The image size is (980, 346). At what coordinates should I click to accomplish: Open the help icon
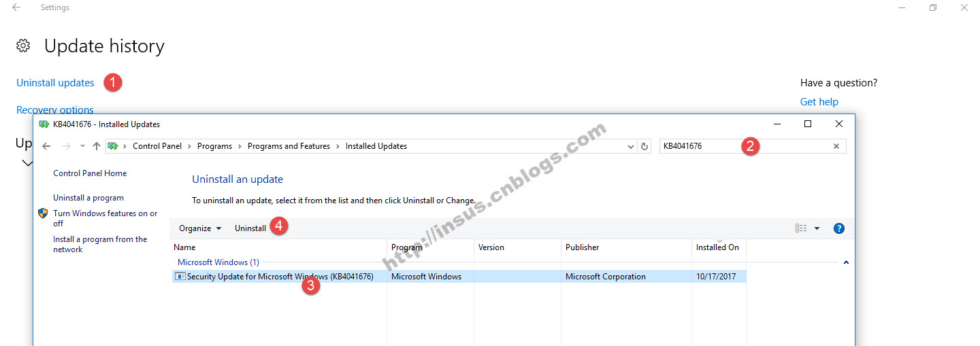[x=839, y=228]
